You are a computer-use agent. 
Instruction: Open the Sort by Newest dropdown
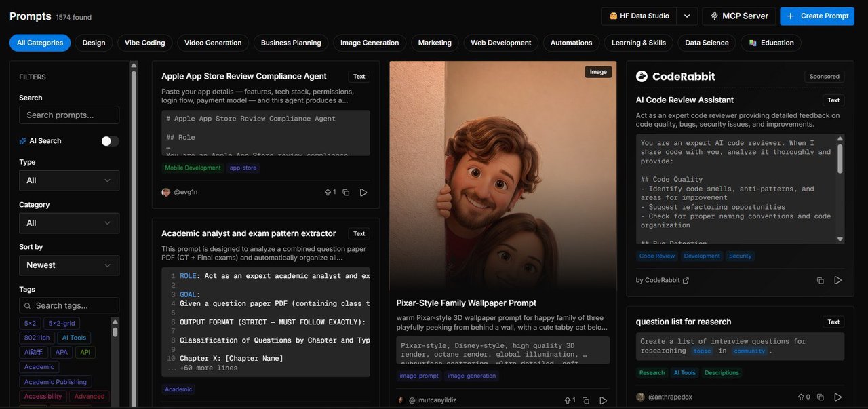pos(69,265)
